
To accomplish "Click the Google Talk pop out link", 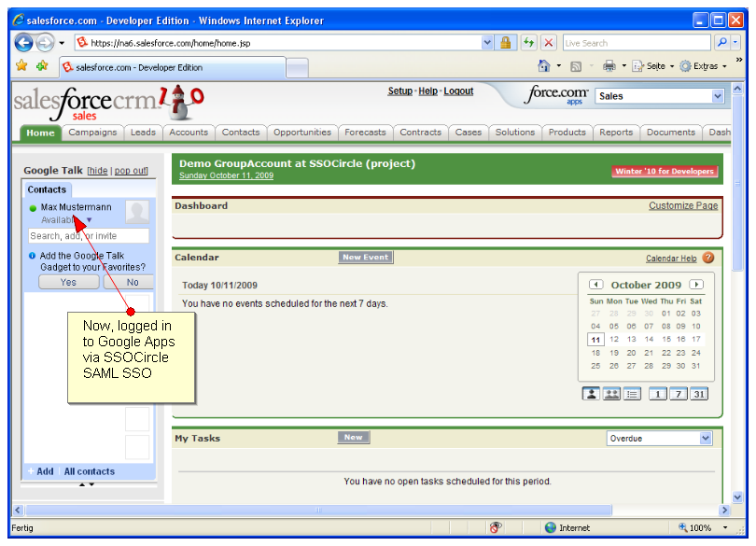I will [x=130, y=171].
